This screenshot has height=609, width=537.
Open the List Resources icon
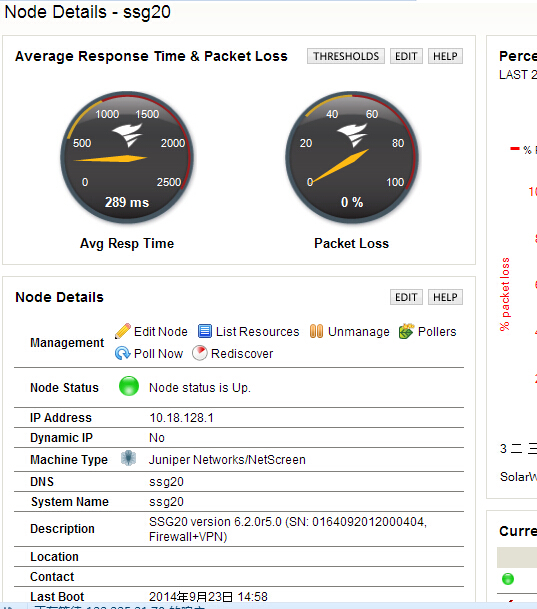pos(205,331)
